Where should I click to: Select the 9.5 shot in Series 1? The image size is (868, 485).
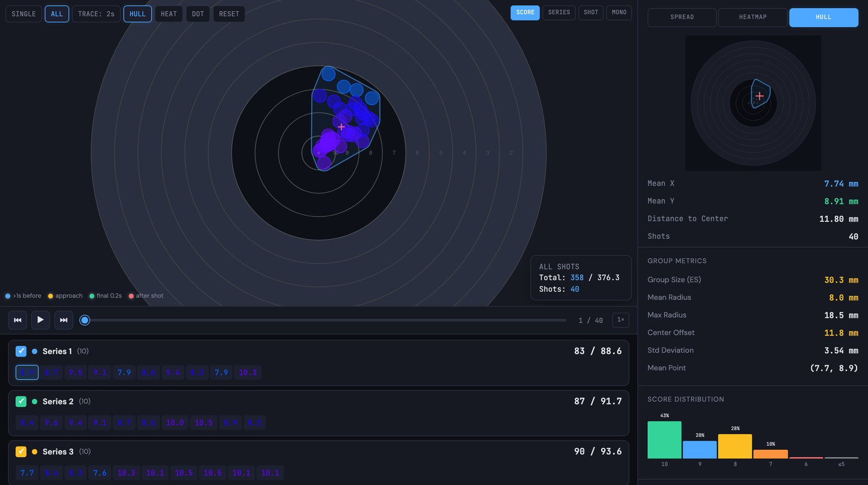(x=76, y=373)
